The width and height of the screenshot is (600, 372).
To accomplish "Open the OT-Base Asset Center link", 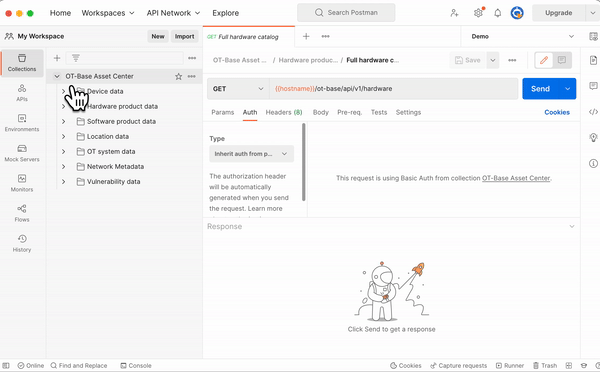I will [x=516, y=178].
